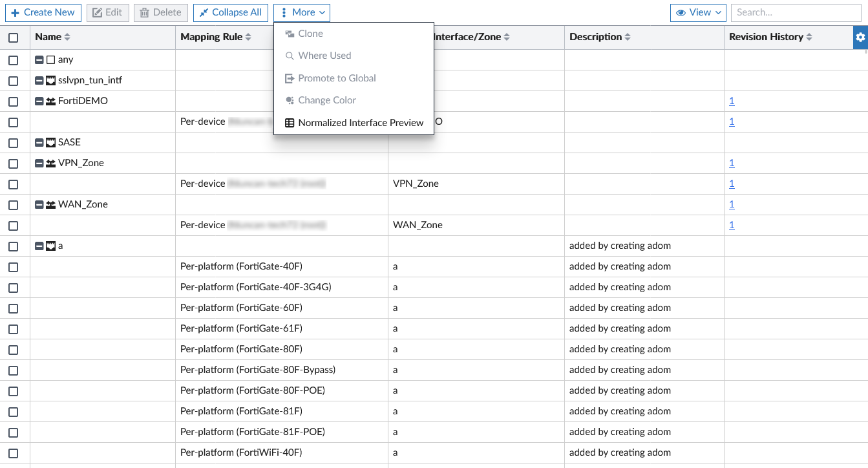Check the checkbox for the WAN_Zone row
Viewport: 868px width, 468px height.
(x=14, y=204)
